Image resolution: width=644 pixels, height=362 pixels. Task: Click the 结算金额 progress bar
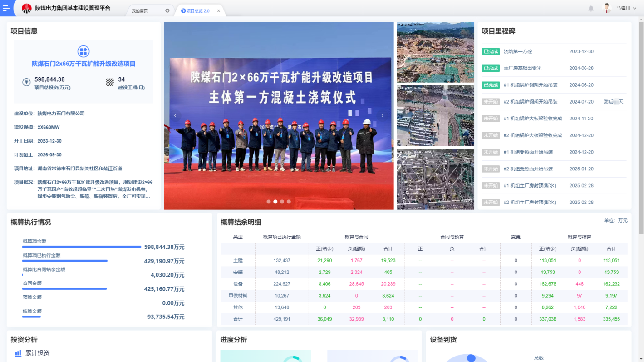[31, 317]
